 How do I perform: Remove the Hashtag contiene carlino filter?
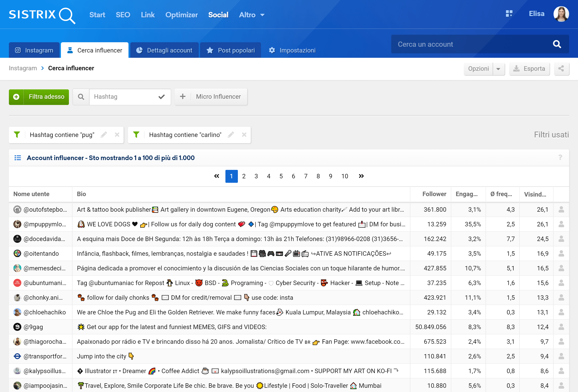point(244,135)
